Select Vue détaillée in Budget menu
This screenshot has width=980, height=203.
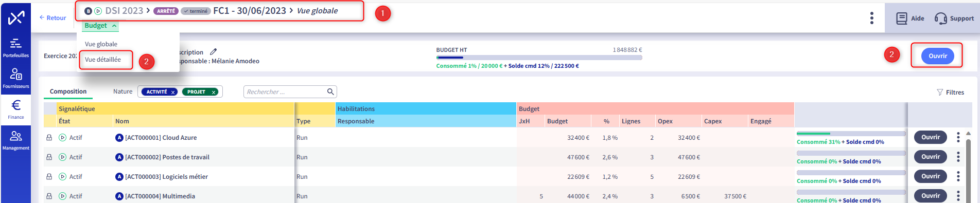pos(103,60)
